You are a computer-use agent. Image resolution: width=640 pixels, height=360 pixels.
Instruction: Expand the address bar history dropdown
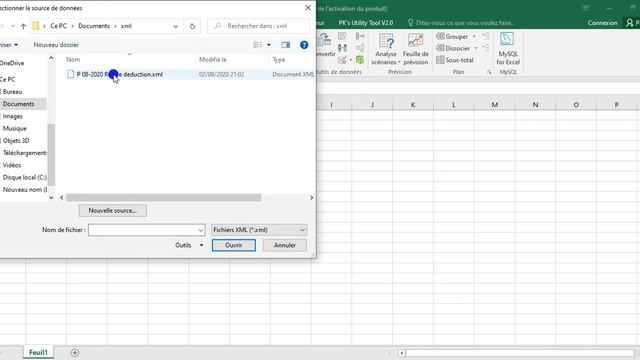tap(176, 26)
